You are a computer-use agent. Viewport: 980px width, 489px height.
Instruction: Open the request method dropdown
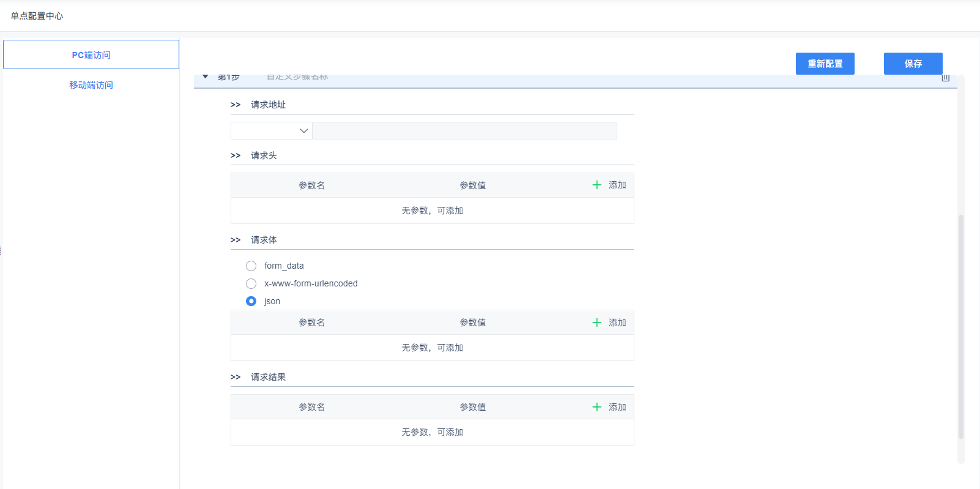pos(272,130)
